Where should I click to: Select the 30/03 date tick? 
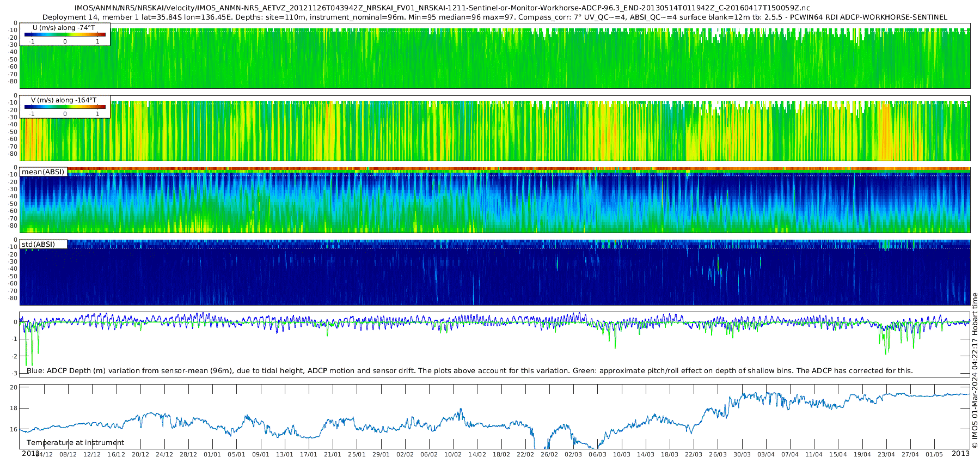point(742,454)
